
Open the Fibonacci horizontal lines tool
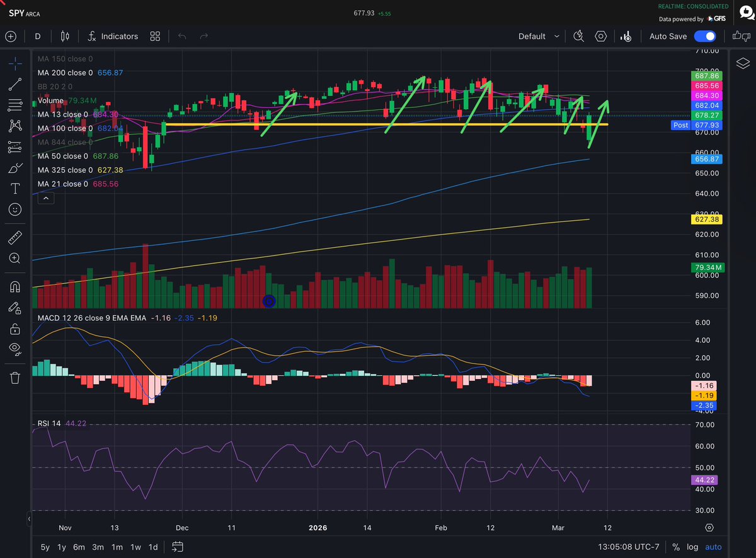pos(16,105)
